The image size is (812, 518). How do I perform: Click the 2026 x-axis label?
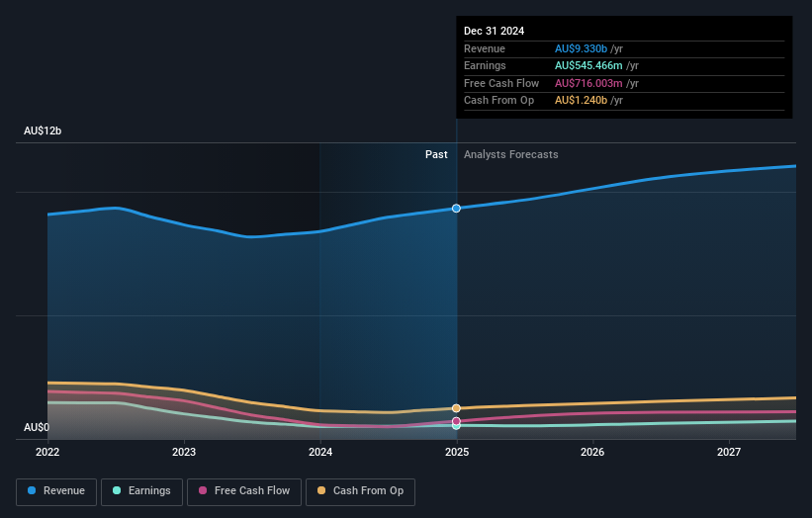pos(592,452)
